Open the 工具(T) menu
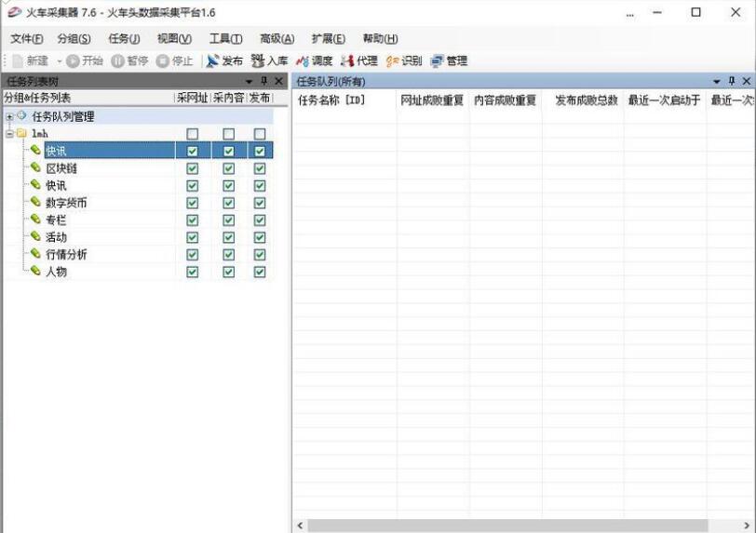The image size is (756, 533). coord(225,38)
